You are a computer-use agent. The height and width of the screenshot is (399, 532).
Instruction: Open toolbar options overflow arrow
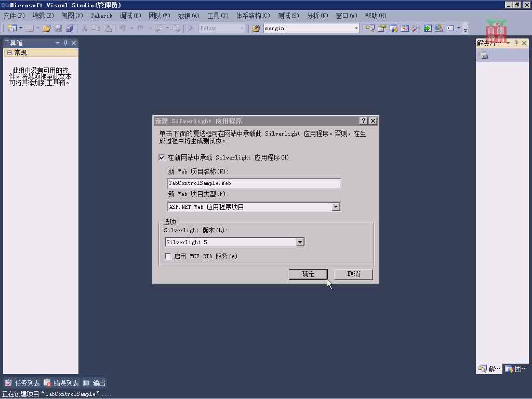pos(465,29)
